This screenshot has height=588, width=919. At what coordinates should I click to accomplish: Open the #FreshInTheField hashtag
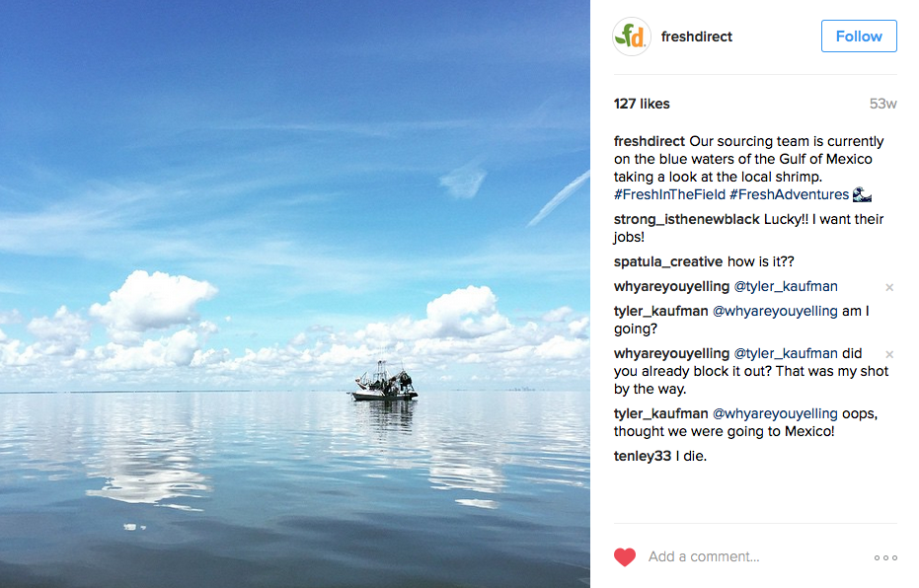[x=669, y=194]
